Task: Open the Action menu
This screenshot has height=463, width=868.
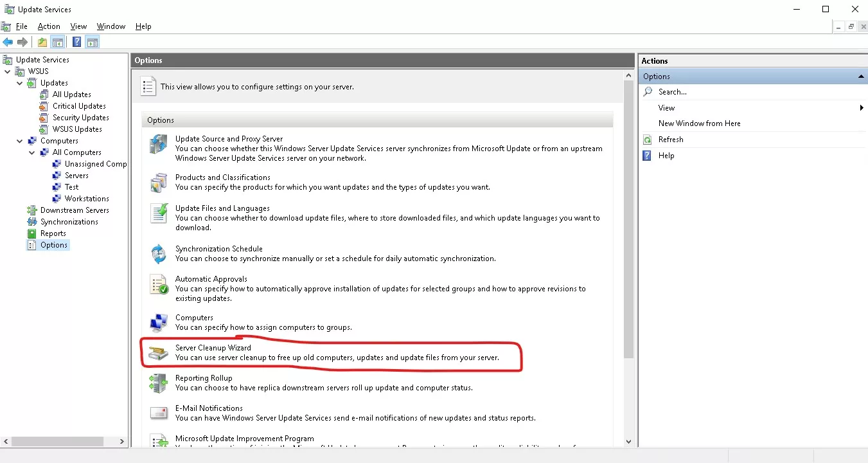Action: pos(49,26)
